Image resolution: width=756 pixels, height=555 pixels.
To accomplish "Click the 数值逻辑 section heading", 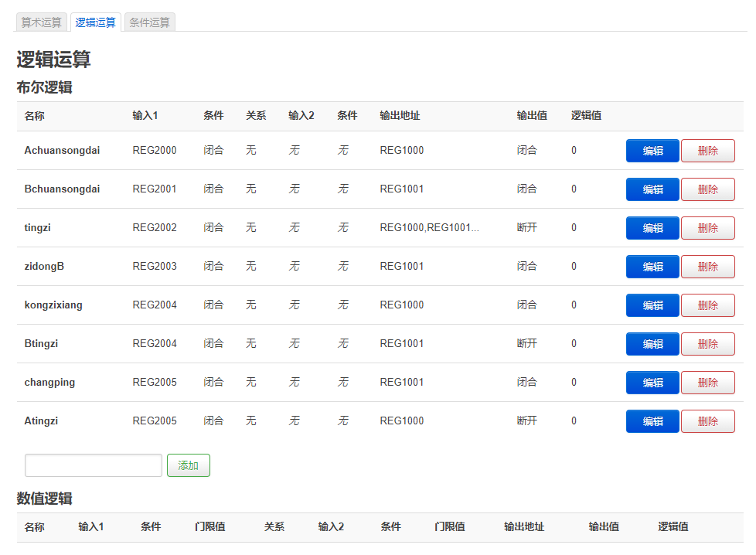I will coord(44,499).
